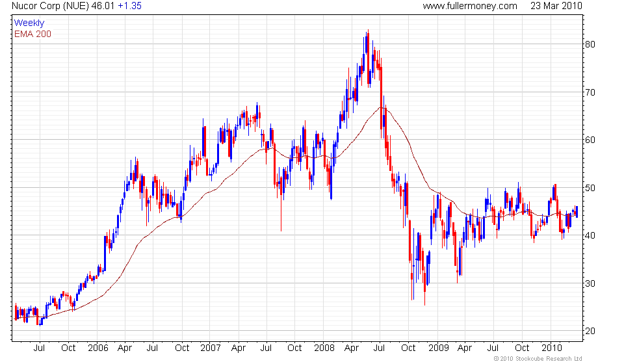The image size is (637, 364).
Task: Click the 2009 year label on time axis
Action: [439, 348]
